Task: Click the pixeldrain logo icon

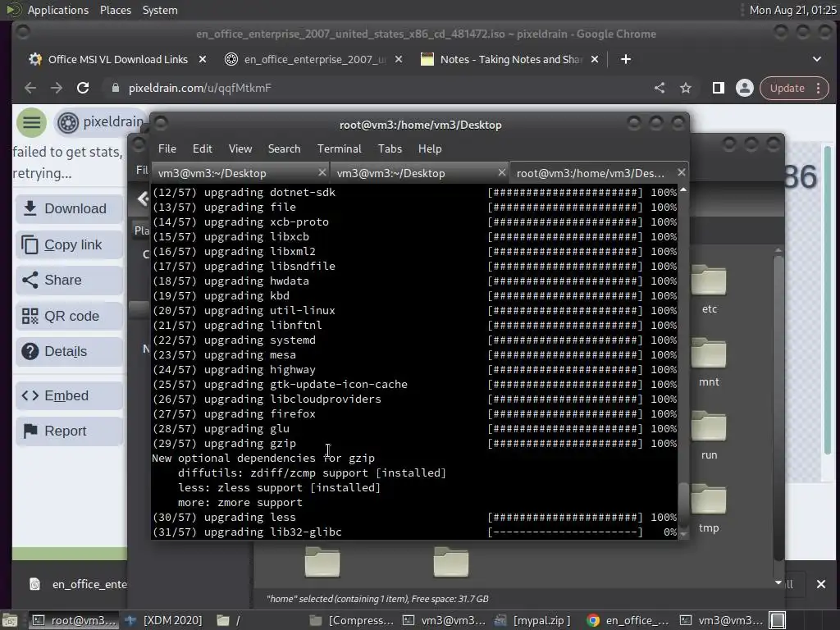Action: pos(68,123)
